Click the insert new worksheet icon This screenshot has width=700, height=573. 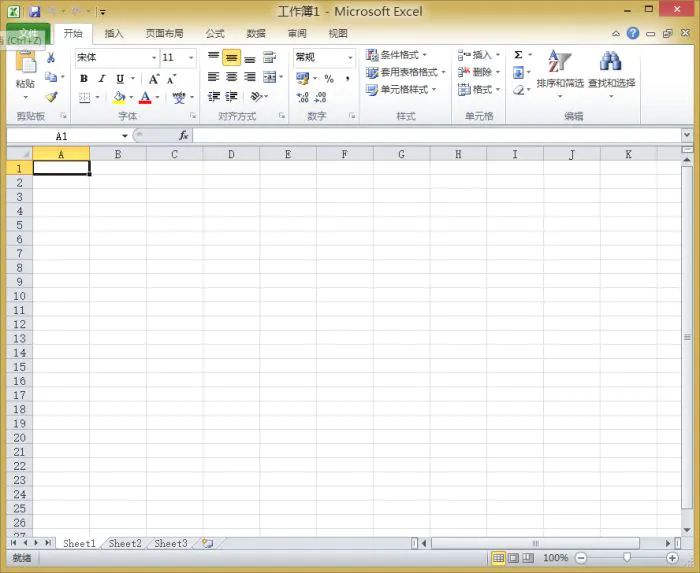click(208, 543)
